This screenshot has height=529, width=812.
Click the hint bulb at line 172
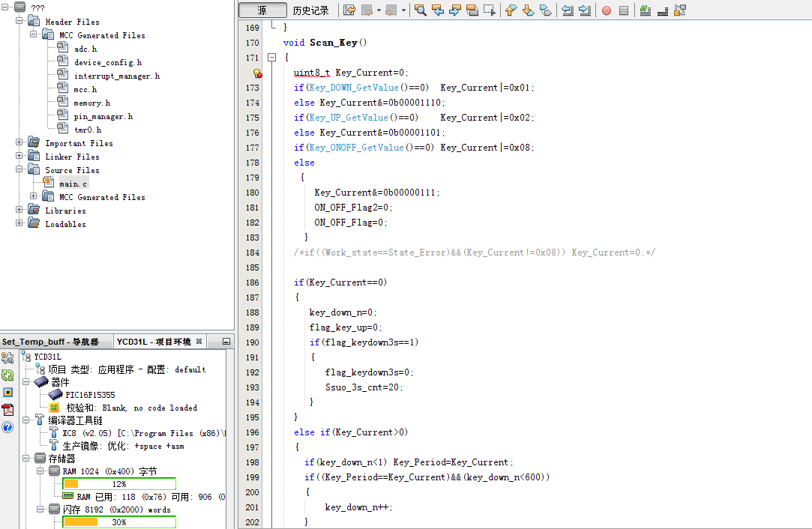[x=257, y=73]
